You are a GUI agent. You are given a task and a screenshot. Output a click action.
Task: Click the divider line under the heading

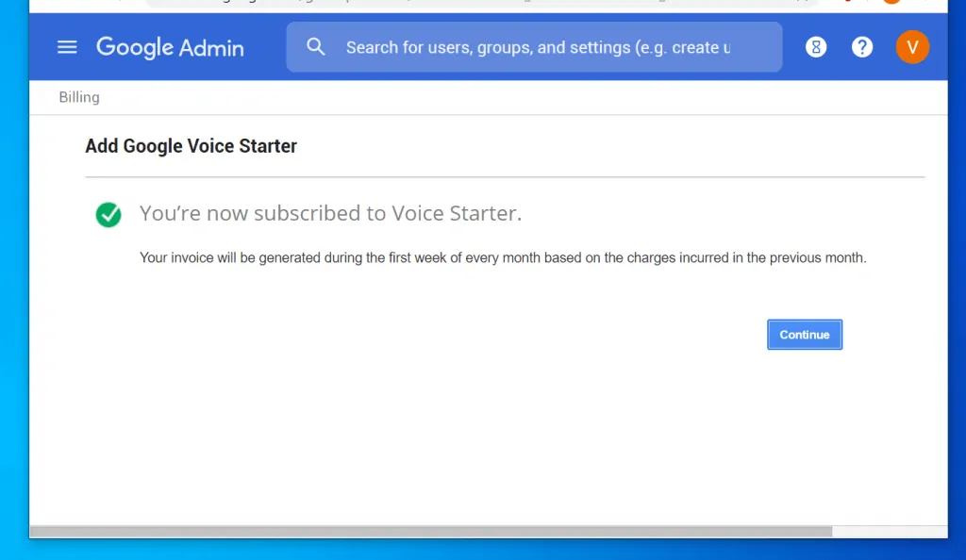point(505,176)
